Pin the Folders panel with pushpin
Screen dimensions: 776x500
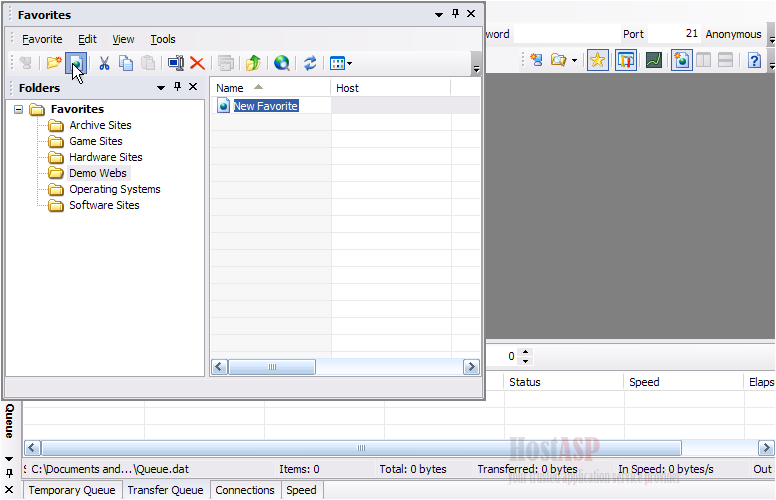pyautogui.click(x=177, y=87)
